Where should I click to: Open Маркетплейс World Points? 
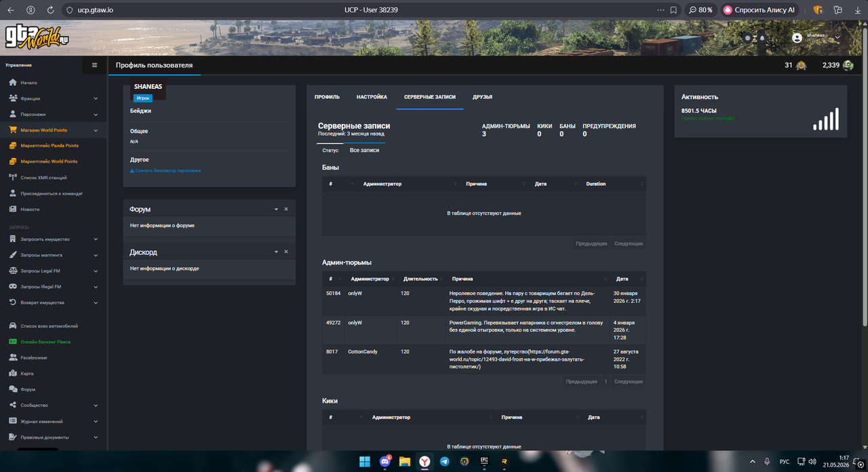point(49,161)
